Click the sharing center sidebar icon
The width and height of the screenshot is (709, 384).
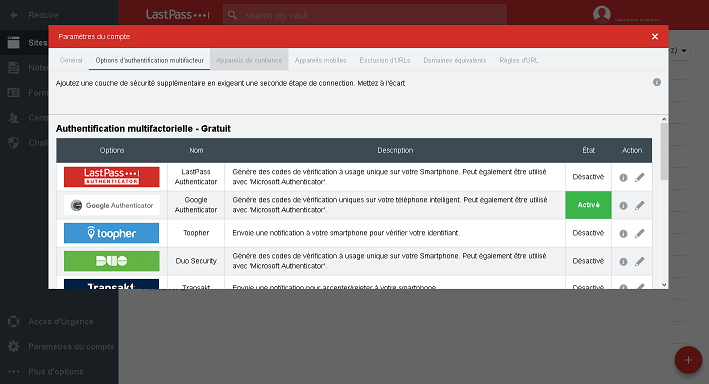tap(14, 118)
